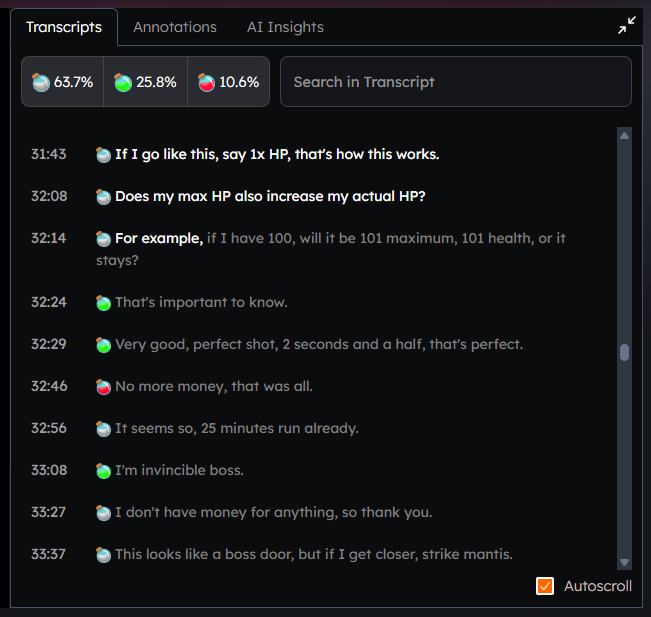Filter by the neutral 63.7% sentiment potion
This screenshot has width=651, height=617.
point(62,82)
